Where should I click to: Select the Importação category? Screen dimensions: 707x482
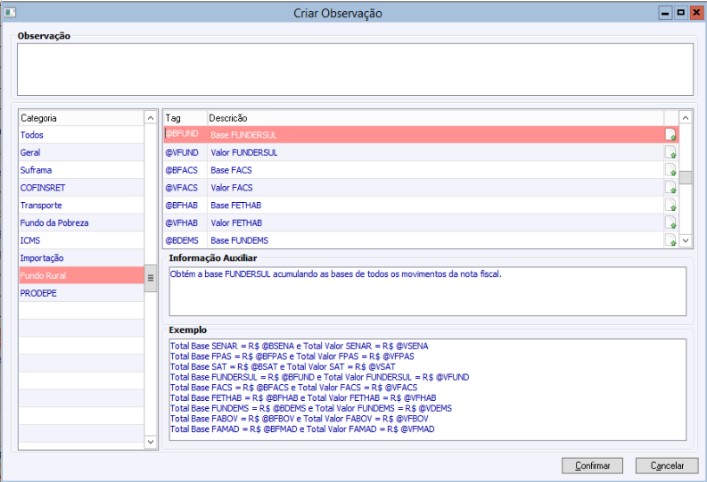point(82,258)
